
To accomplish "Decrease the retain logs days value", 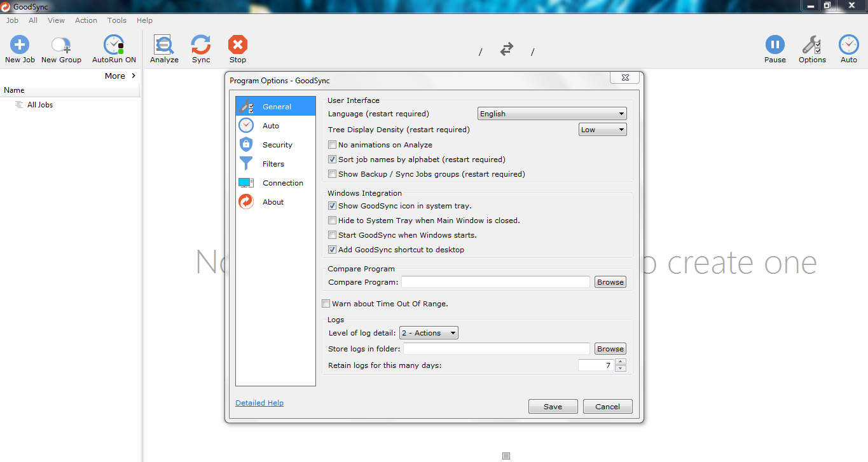I will (x=621, y=369).
